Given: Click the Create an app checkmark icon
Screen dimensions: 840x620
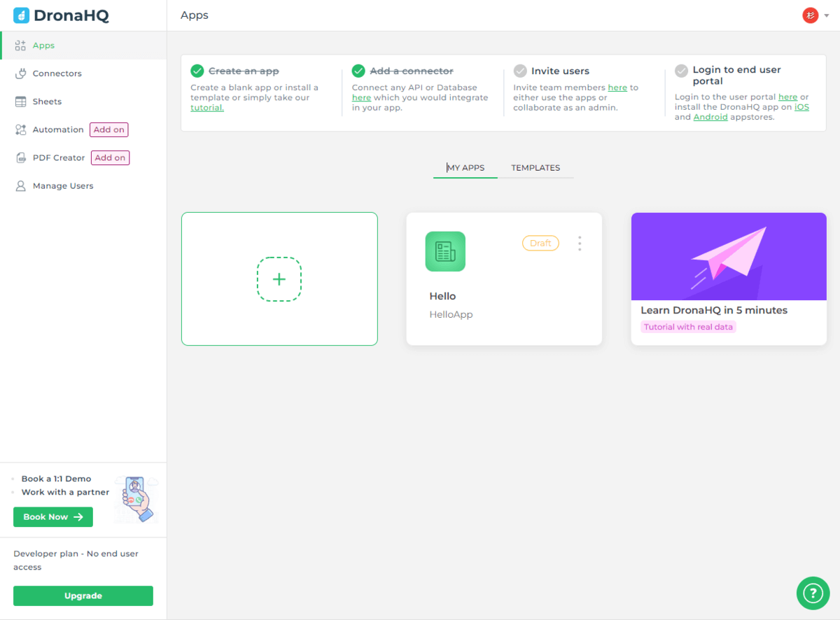Looking at the screenshot, I should coord(197,71).
